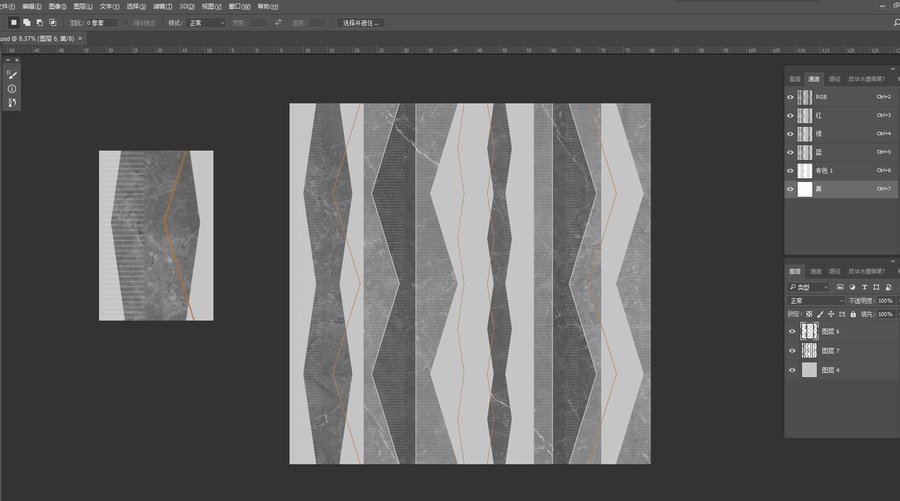This screenshot has width=900, height=501.
Task: Click the bottom icon in floating panel
Action: (12, 103)
